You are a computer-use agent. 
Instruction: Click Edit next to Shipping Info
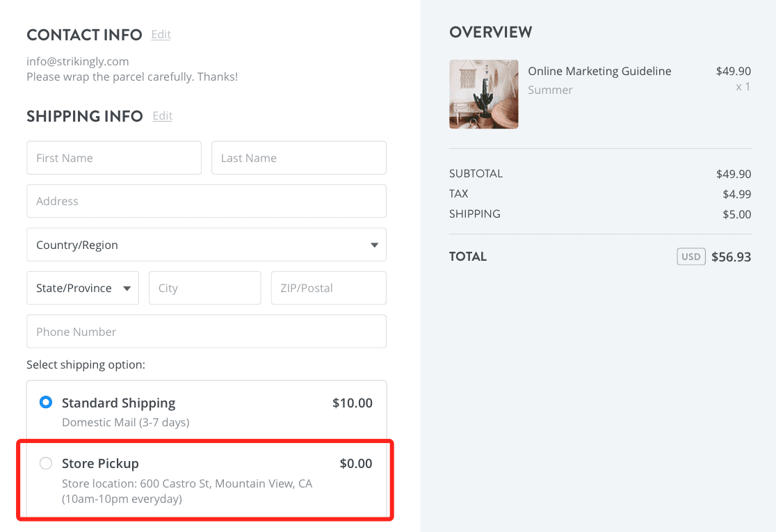click(162, 115)
